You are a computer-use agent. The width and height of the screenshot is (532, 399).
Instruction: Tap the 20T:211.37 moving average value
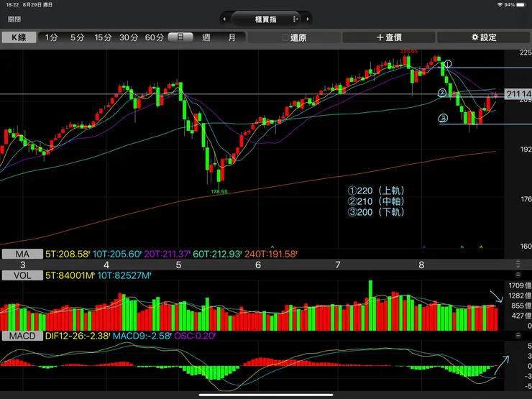[x=167, y=254]
